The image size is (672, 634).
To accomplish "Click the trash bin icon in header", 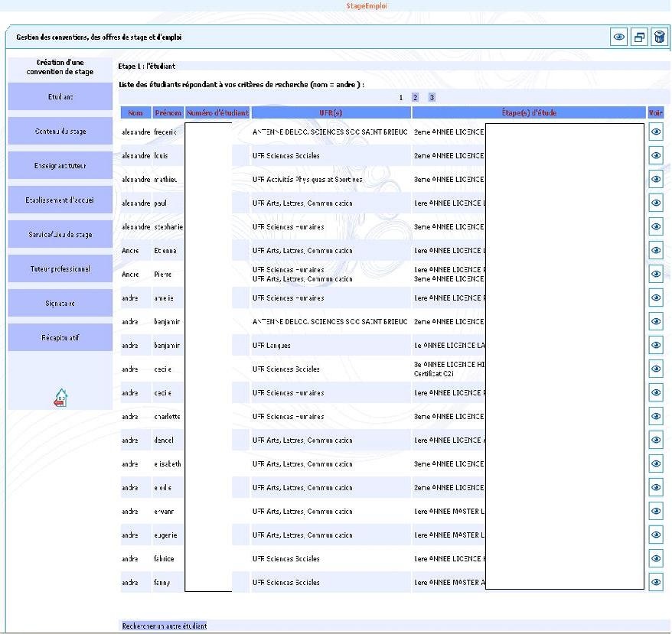I will [x=658, y=37].
